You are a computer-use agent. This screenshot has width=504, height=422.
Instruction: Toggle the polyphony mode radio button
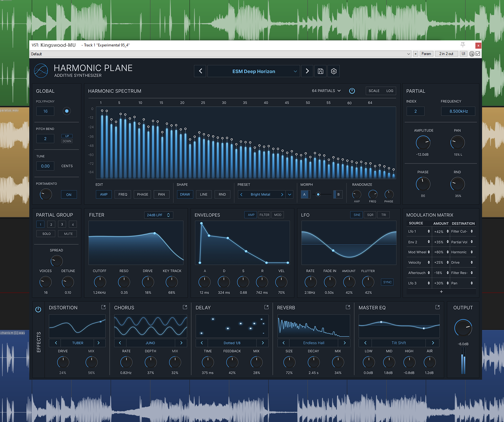pos(67,111)
